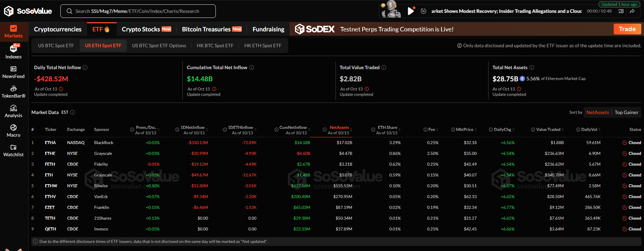Screen dimensions: 644x251
Task: Click info icon next to Total Net Assets
Action: click(532, 67)
